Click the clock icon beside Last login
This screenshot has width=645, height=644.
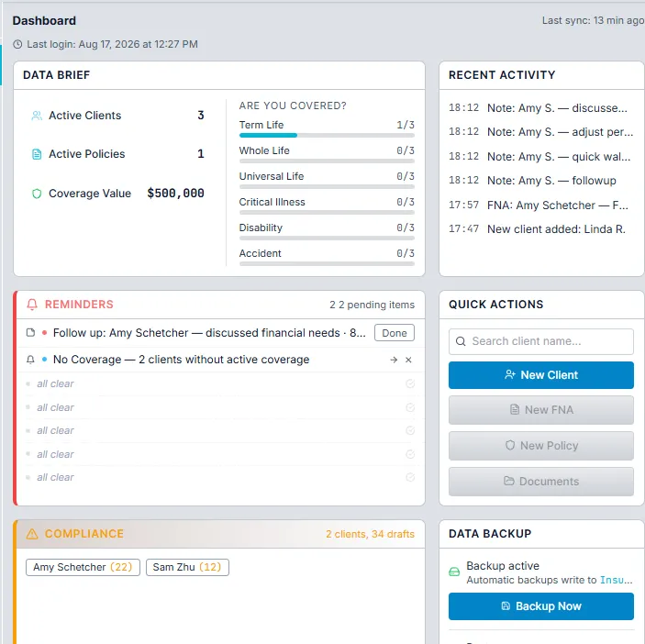tap(17, 44)
